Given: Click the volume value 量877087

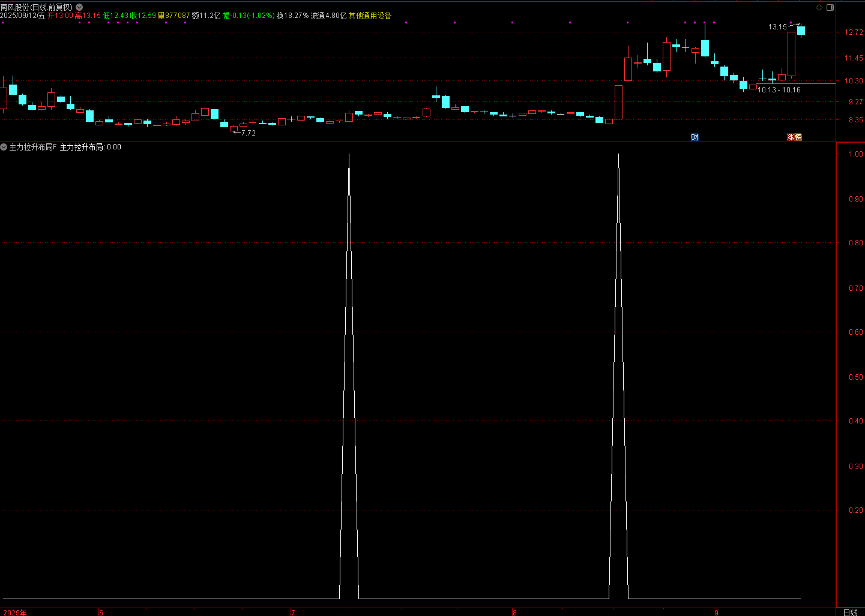Looking at the screenshot, I should 173,16.
